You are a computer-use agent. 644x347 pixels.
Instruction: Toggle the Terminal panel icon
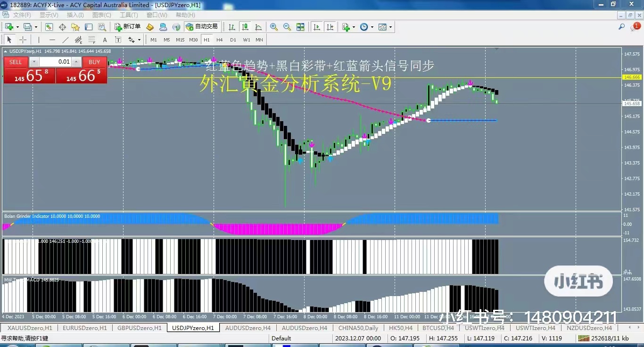pos(89,27)
